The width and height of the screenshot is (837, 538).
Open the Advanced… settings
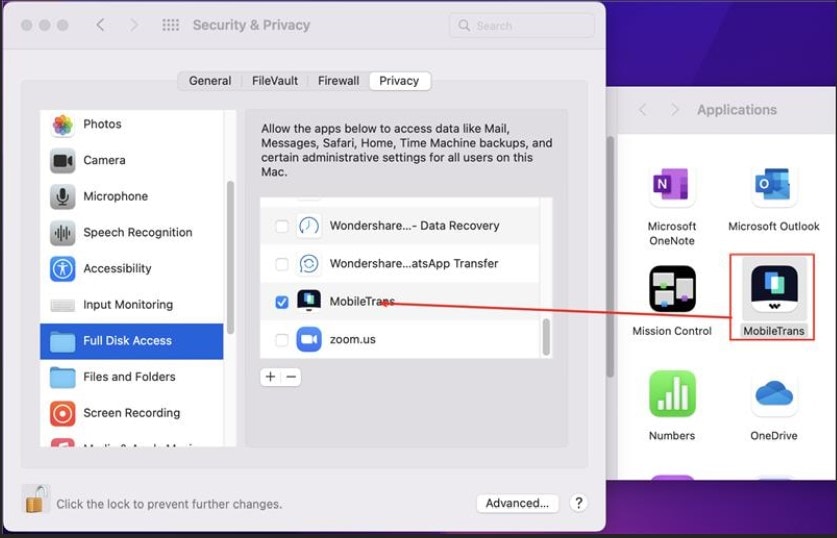(517, 503)
